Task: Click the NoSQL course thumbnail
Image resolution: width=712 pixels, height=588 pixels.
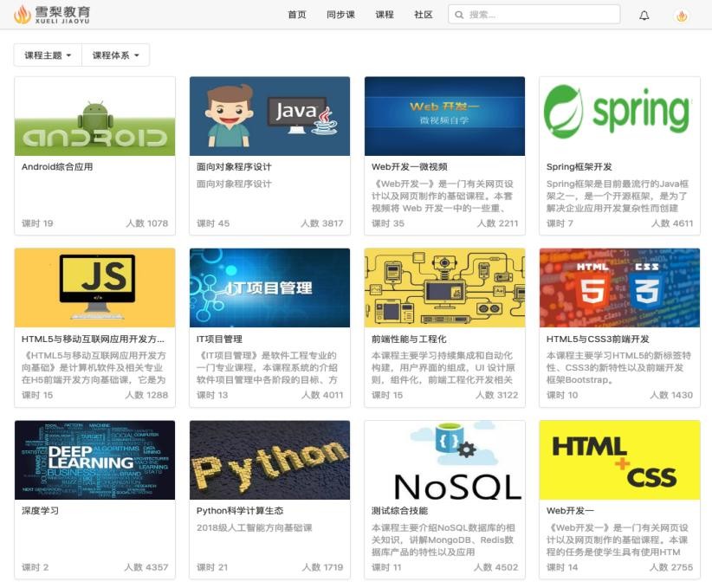Action: pyautogui.click(x=445, y=460)
